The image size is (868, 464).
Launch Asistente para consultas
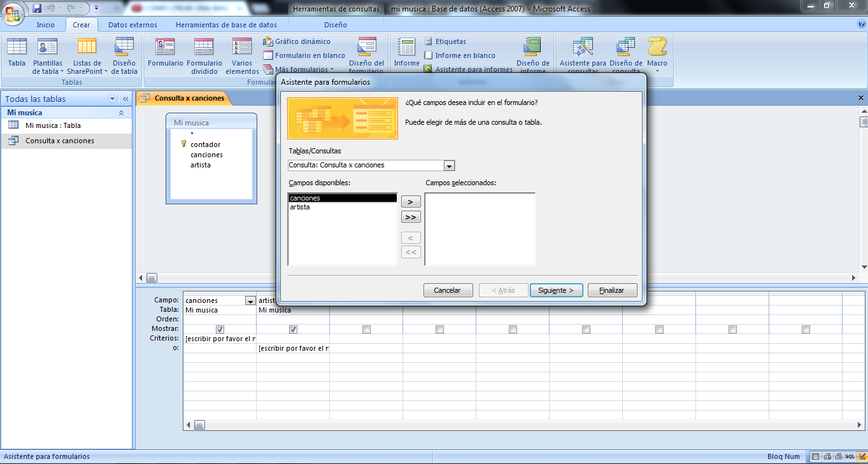coord(583,55)
